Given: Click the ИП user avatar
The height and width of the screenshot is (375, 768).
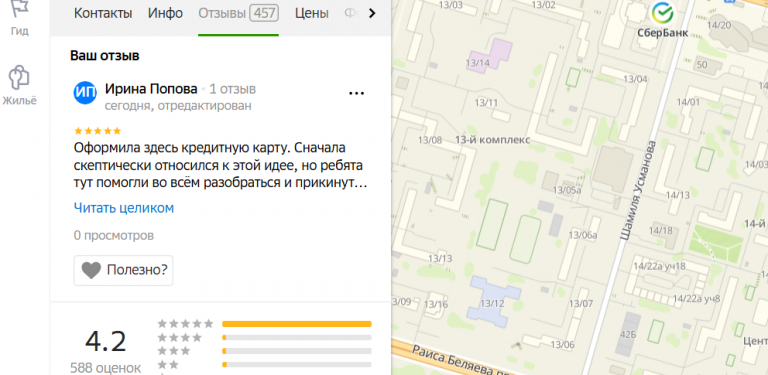Looking at the screenshot, I should pyautogui.click(x=85, y=94).
